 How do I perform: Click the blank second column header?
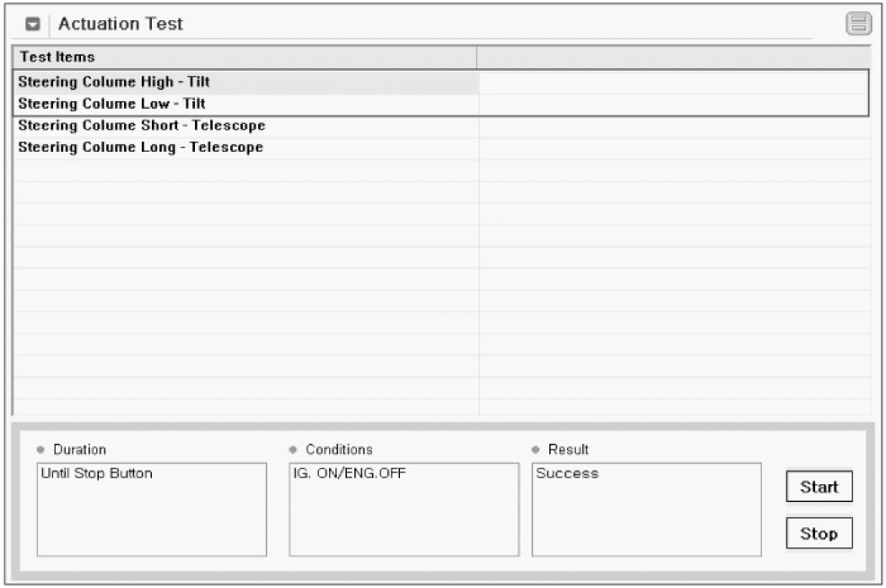tap(673, 57)
